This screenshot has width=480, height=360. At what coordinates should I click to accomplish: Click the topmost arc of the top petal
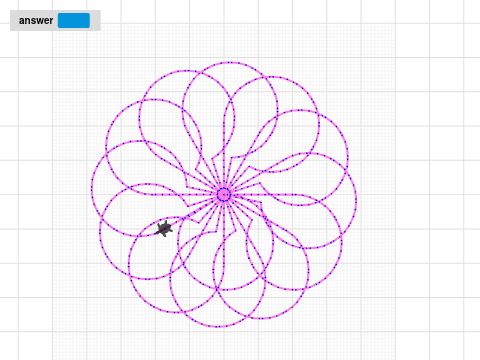(230, 62)
